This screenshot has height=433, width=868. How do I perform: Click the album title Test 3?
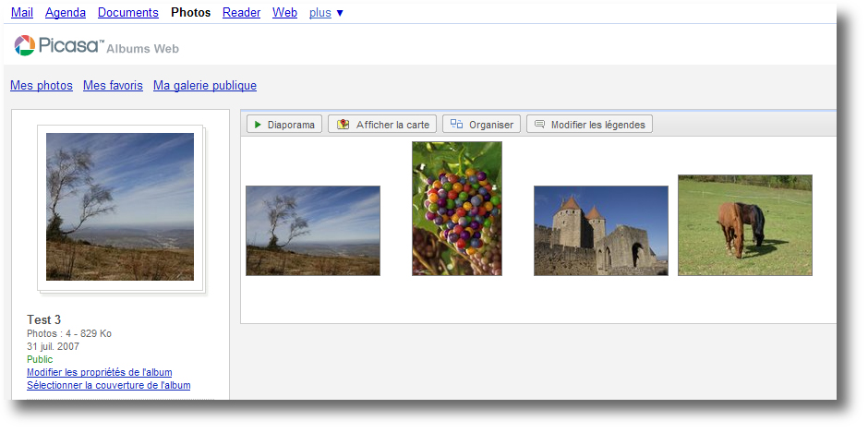point(43,320)
